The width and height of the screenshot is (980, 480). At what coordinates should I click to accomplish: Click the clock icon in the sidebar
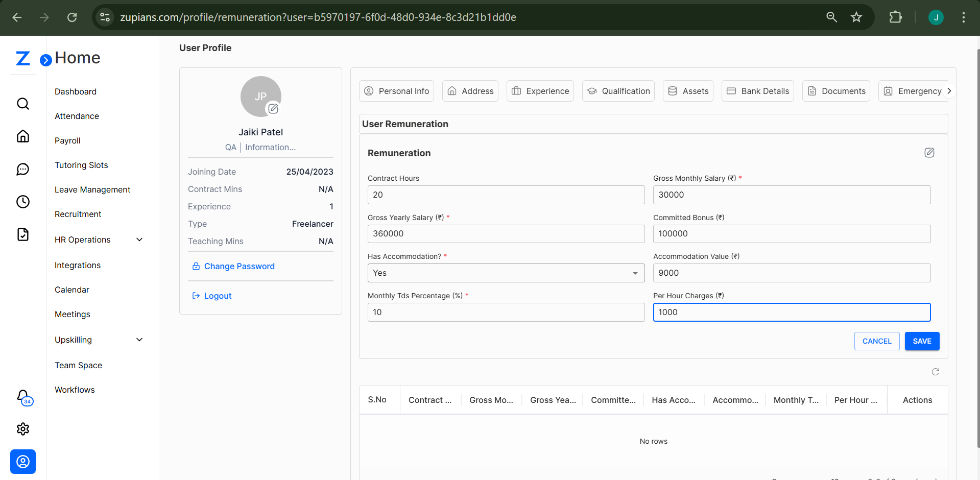tap(23, 202)
